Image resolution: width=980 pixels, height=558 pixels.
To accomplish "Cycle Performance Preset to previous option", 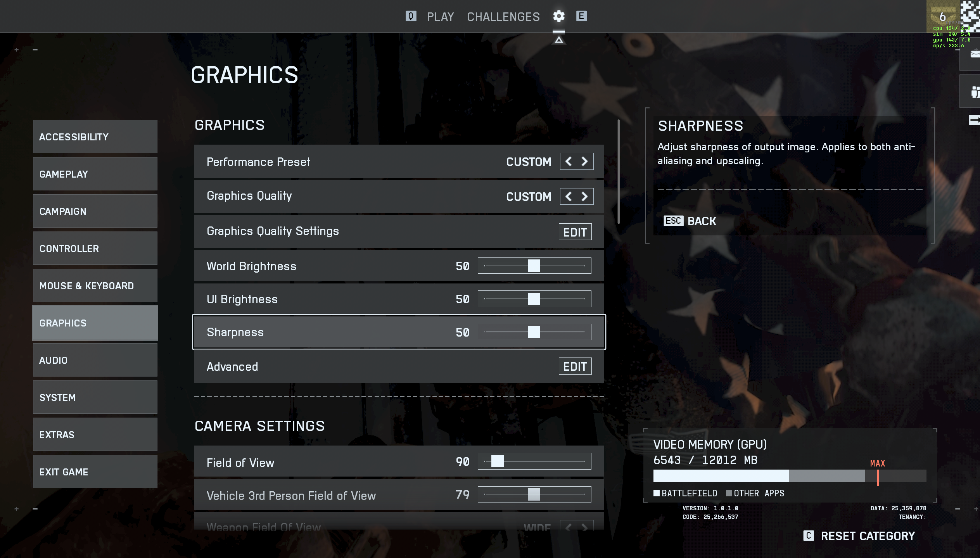I will pos(569,161).
